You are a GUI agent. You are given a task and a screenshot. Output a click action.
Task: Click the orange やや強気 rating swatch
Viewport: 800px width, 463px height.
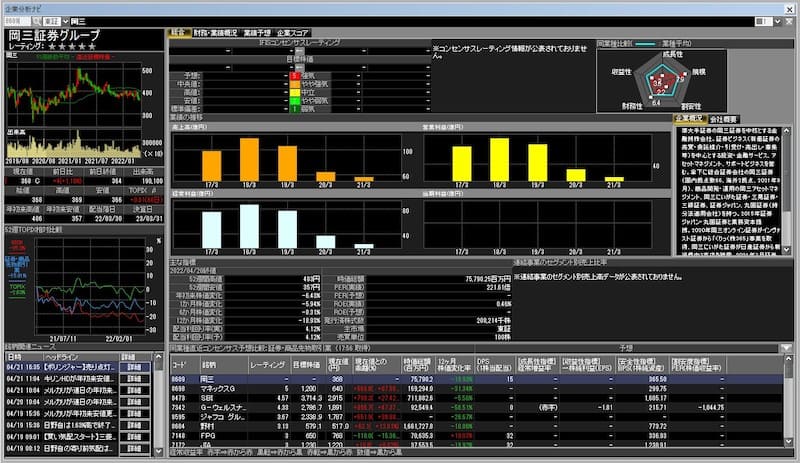tap(294, 84)
